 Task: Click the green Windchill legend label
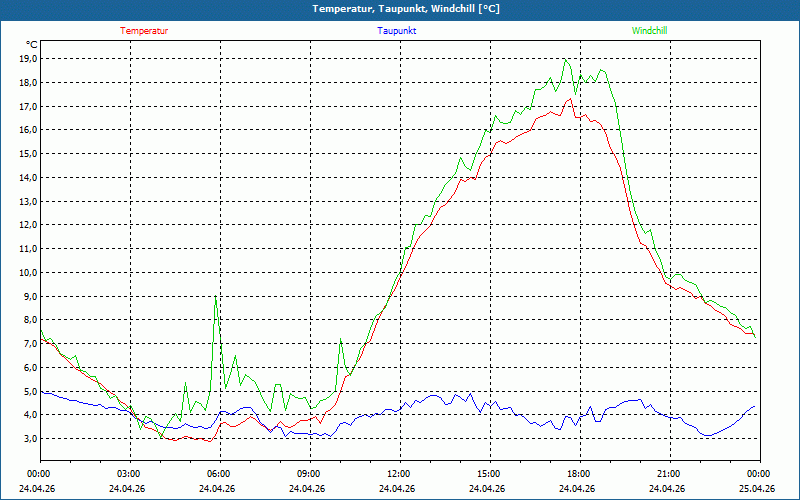[649, 31]
